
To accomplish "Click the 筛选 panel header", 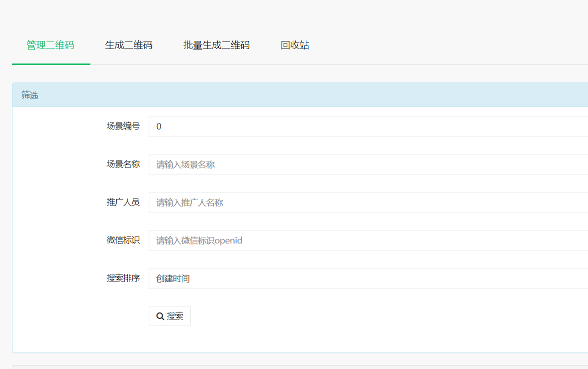I will pyautogui.click(x=300, y=95).
